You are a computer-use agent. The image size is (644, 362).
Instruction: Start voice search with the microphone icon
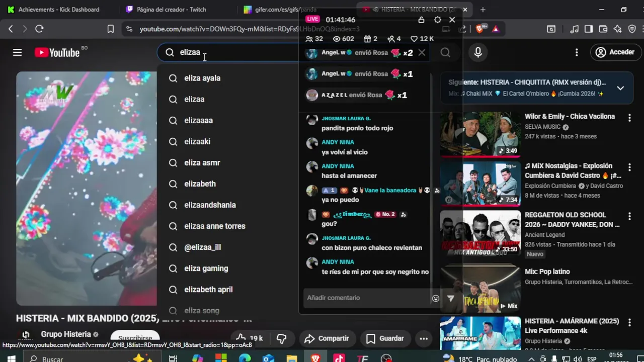click(x=478, y=52)
